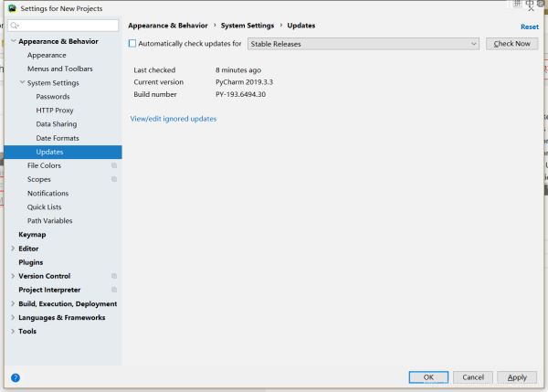Image resolution: width=548 pixels, height=392 pixels.
Task: Click the PyCharm 2019.3.3 version text
Action: (244, 82)
